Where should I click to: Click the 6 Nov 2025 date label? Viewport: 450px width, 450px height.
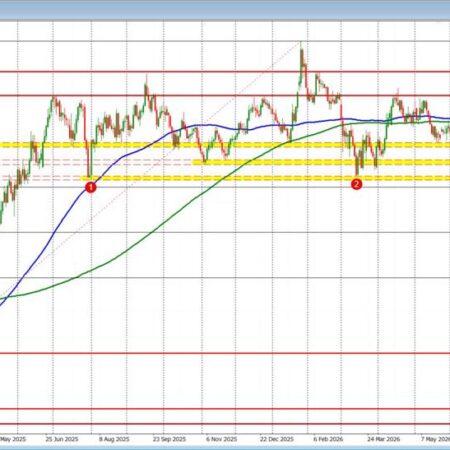221,439
